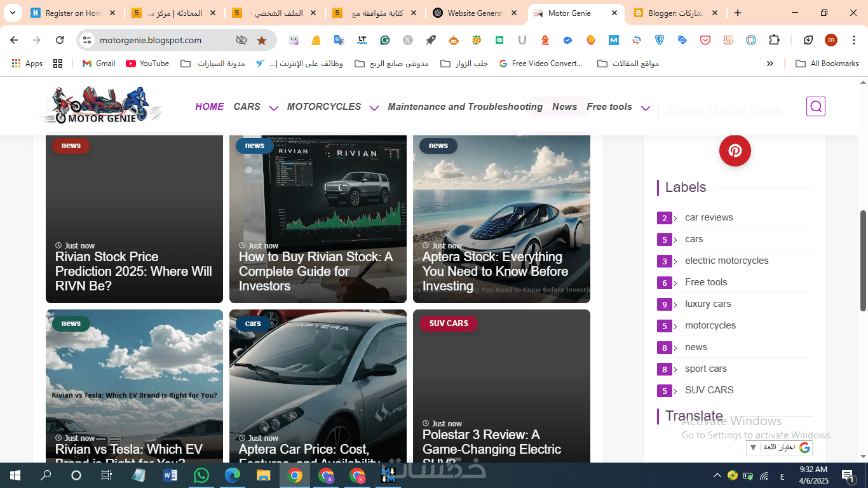Click the cars badge on Aptera Car Price card

tap(253, 323)
